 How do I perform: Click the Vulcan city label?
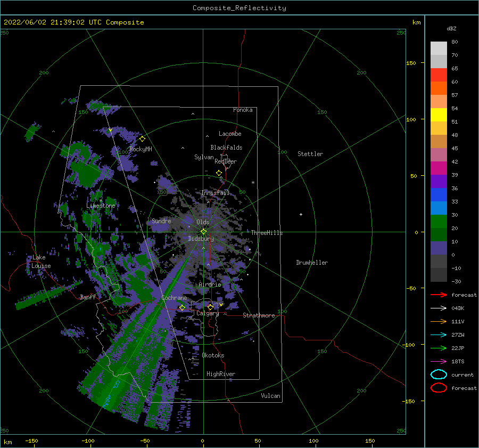(x=270, y=396)
